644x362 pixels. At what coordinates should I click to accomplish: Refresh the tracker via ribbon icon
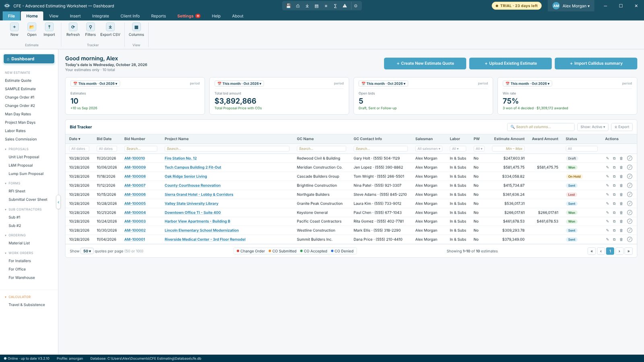tap(73, 27)
